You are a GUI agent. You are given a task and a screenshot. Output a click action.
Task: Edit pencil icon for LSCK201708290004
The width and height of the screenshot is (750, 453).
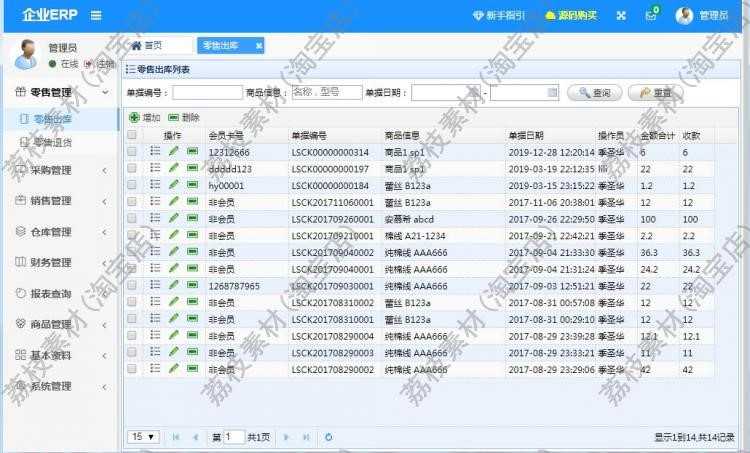pyautogui.click(x=174, y=335)
